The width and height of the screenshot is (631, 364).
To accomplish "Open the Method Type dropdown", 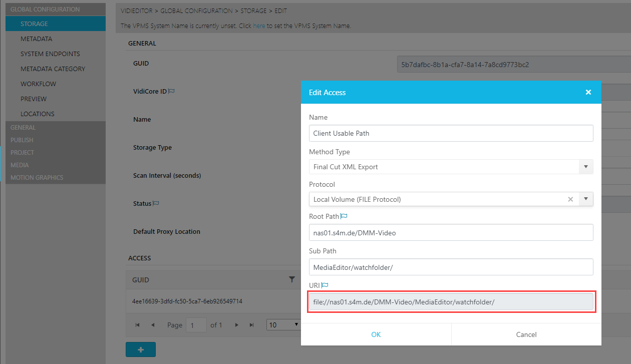I will (x=585, y=167).
